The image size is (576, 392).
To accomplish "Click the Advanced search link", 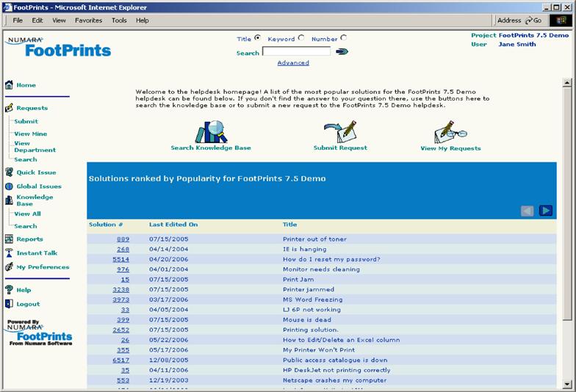I will (x=293, y=63).
